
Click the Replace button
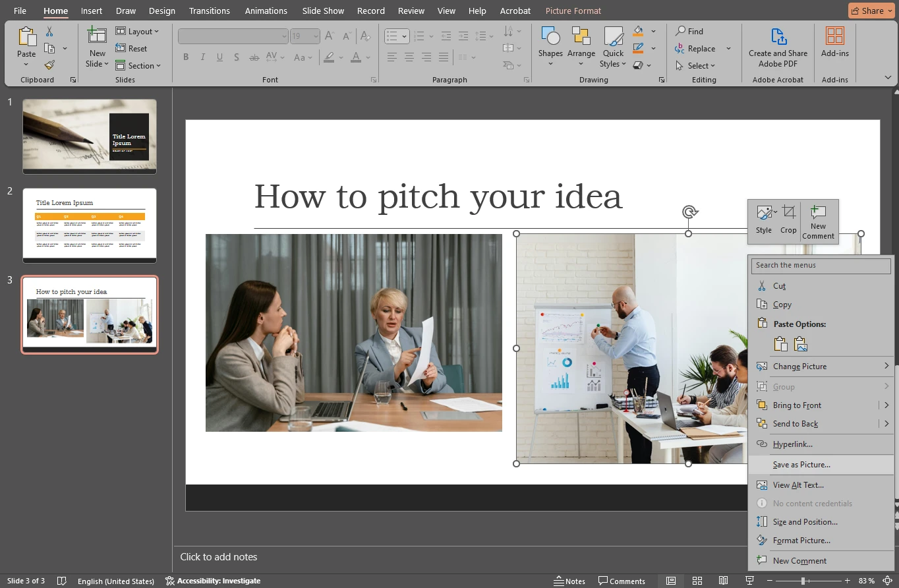pyautogui.click(x=702, y=48)
